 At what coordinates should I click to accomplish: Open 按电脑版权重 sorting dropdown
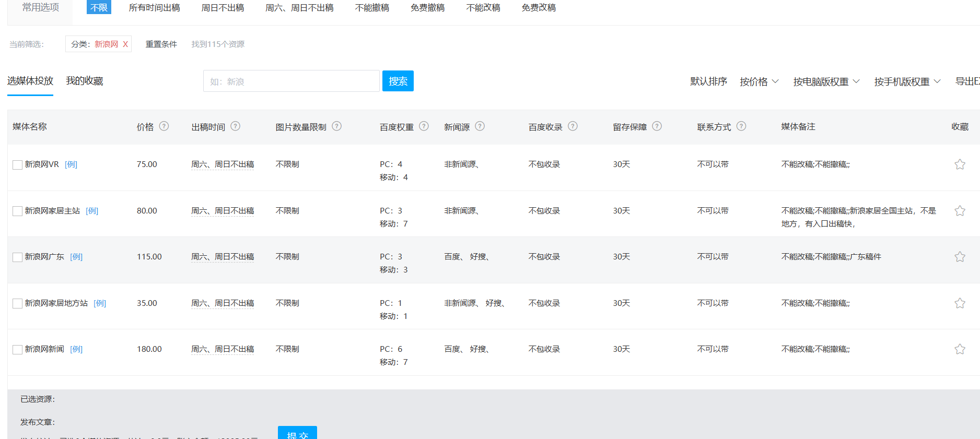tap(826, 81)
